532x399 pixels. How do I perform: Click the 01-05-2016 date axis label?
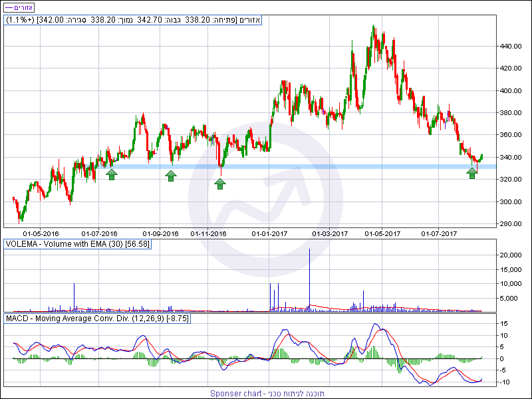coord(41,233)
